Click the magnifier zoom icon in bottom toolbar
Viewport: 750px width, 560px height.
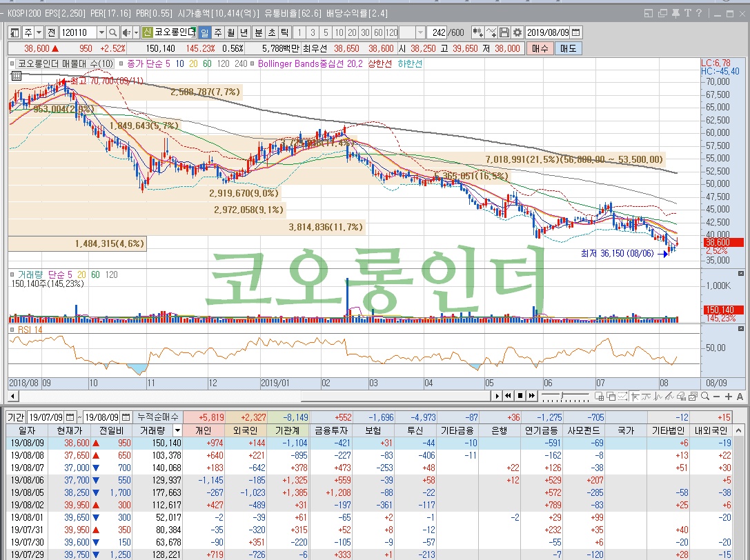coord(705,397)
